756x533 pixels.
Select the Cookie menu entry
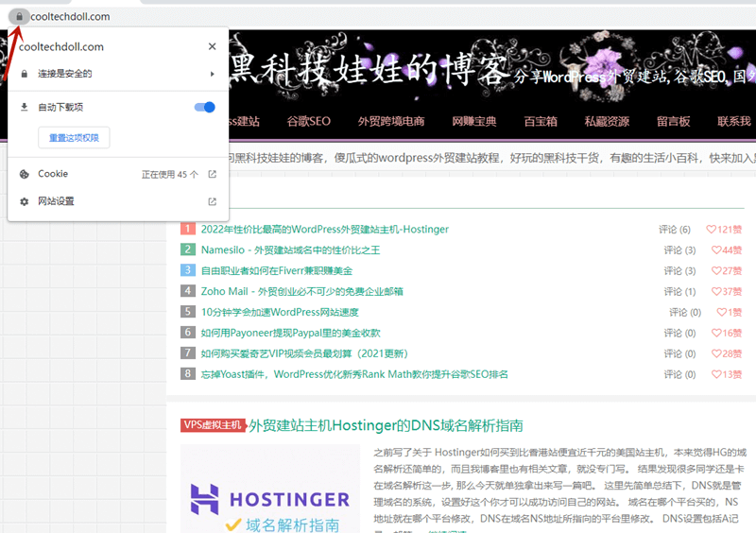(118, 174)
